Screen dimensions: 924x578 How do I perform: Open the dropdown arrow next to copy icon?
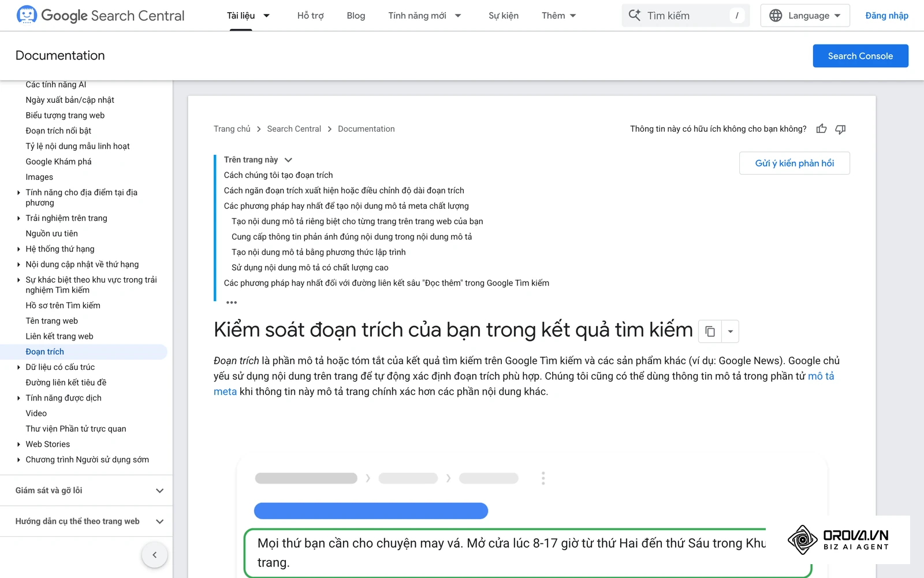(730, 332)
